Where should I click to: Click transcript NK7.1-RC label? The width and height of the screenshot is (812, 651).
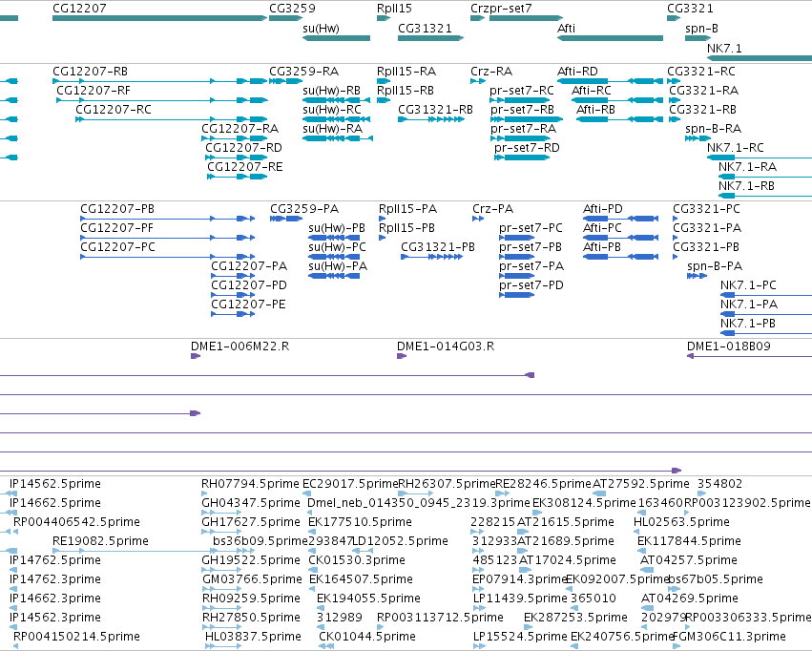[x=736, y=148]
